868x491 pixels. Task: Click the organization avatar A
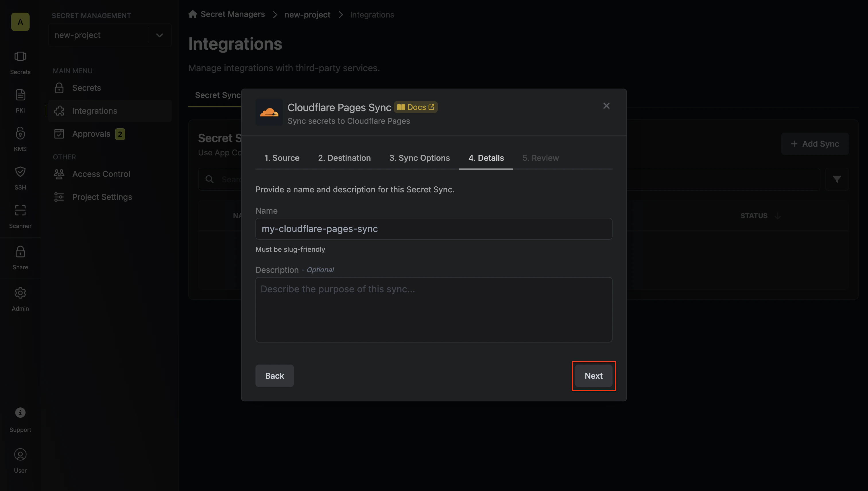tap(20, 22)
